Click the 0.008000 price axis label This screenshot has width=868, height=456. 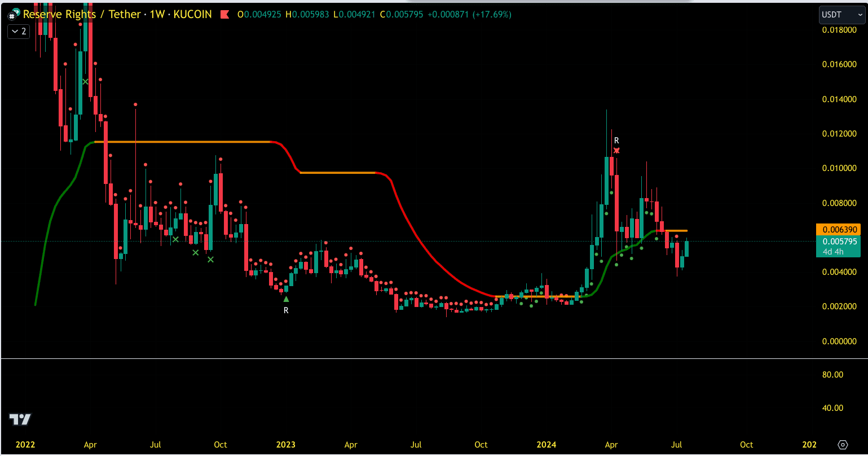(839, 203)
